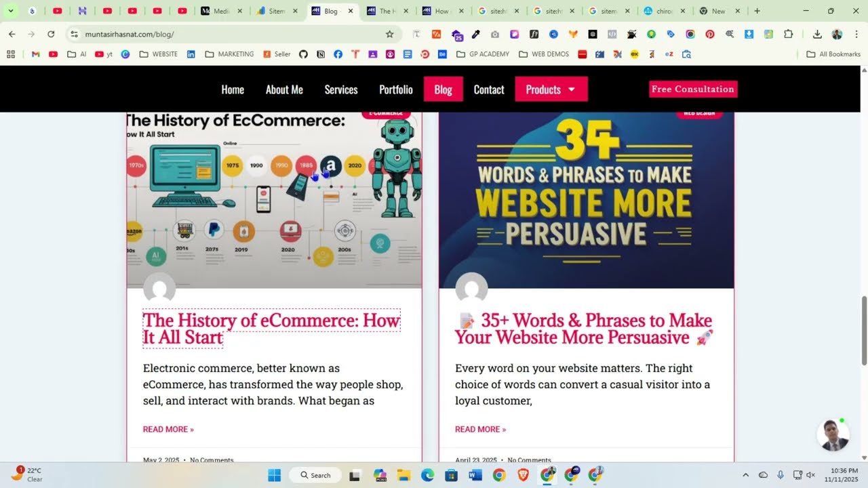Viewport: 868px width, 488px height.
Task: Select the Blog navigation item
Action: [443, 89]
